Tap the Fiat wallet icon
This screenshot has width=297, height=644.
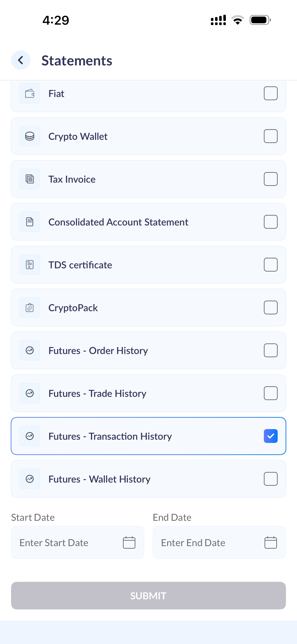pyautogui.click(x=30, y=94)
